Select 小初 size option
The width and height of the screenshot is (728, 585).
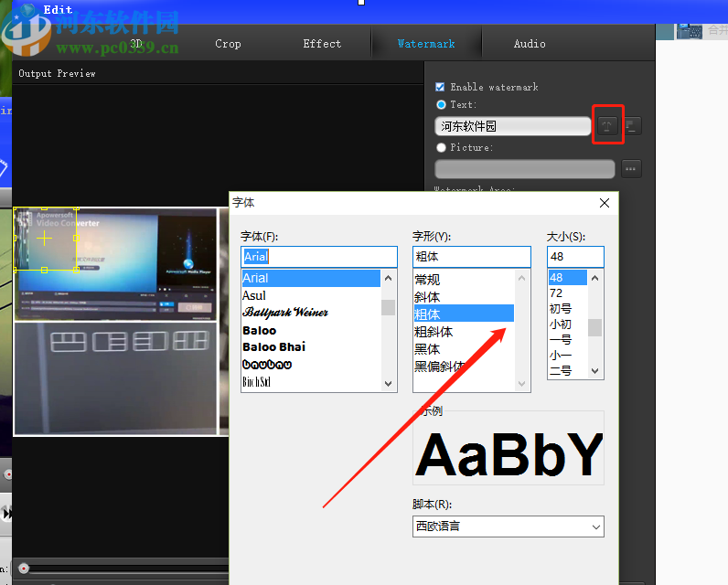[567, 324]
